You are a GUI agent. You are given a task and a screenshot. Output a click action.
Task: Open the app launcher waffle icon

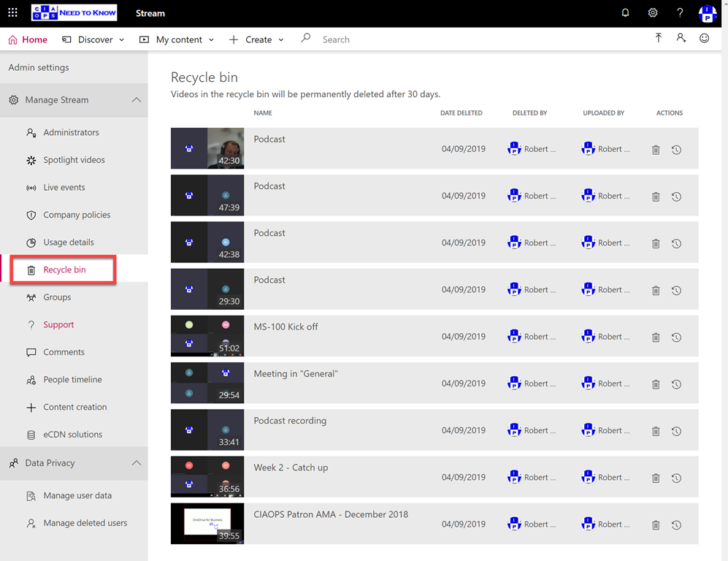(x=12, y=13)
